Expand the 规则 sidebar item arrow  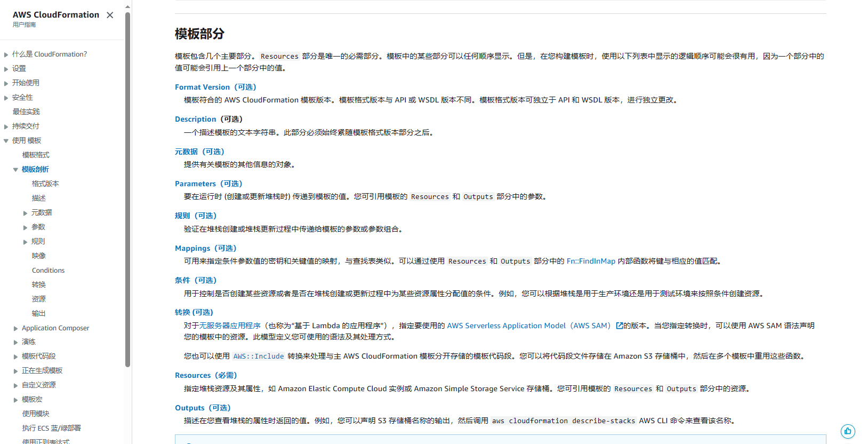pos(25,242)
